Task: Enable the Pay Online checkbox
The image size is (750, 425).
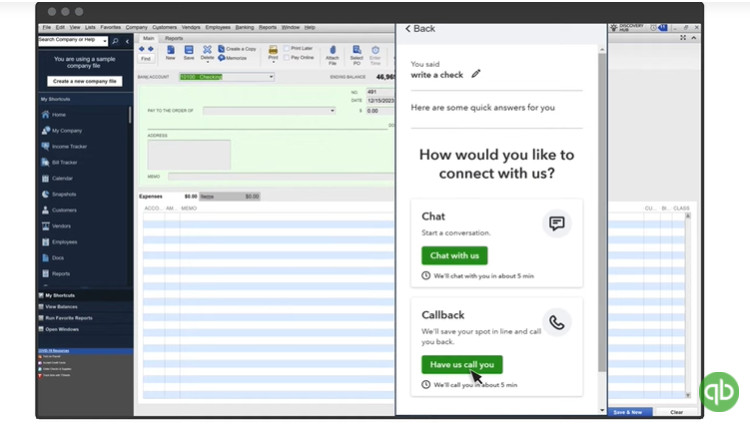Action: click(287, 57)
